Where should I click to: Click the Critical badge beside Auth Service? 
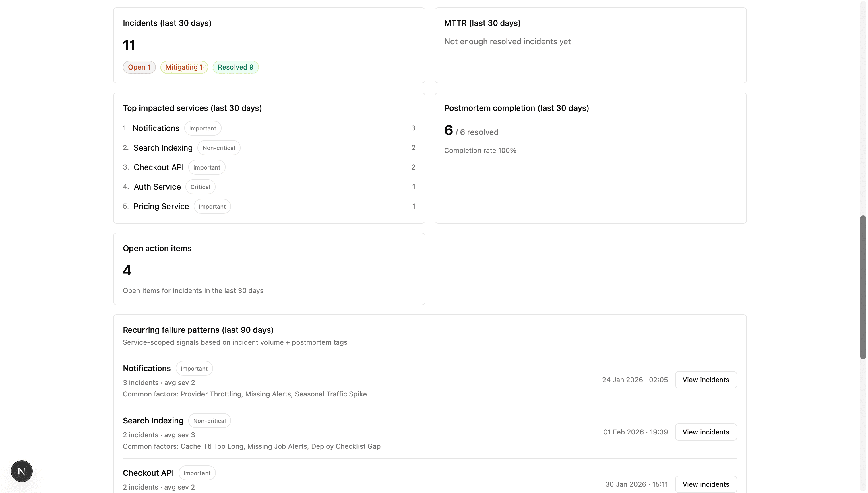pyautogui.click(x=200, y=186)
